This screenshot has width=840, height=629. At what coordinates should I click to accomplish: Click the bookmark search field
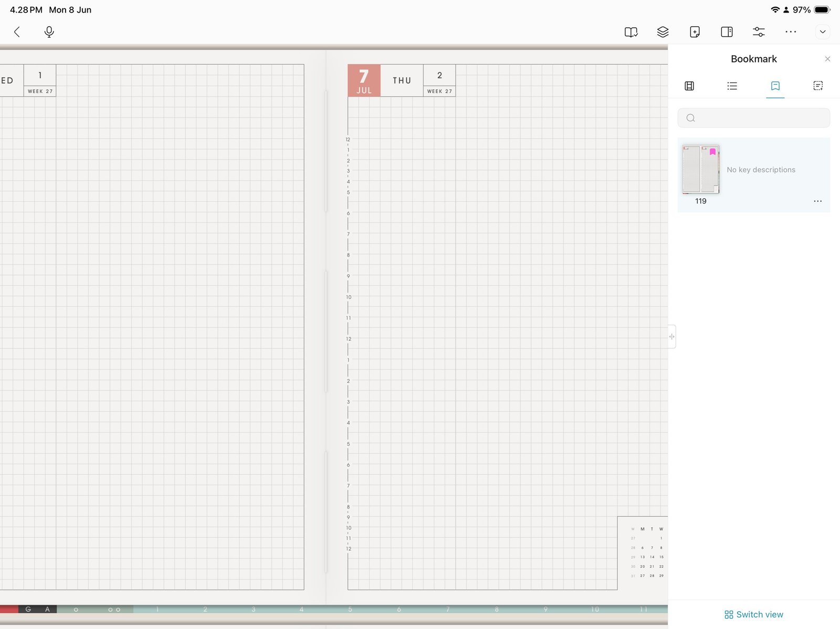(x=754, y=118)
